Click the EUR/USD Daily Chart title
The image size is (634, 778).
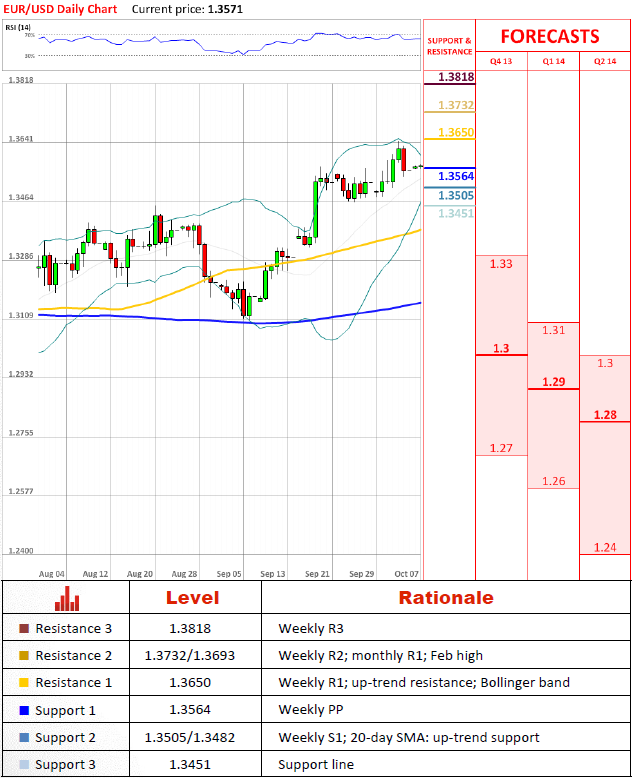60,9
